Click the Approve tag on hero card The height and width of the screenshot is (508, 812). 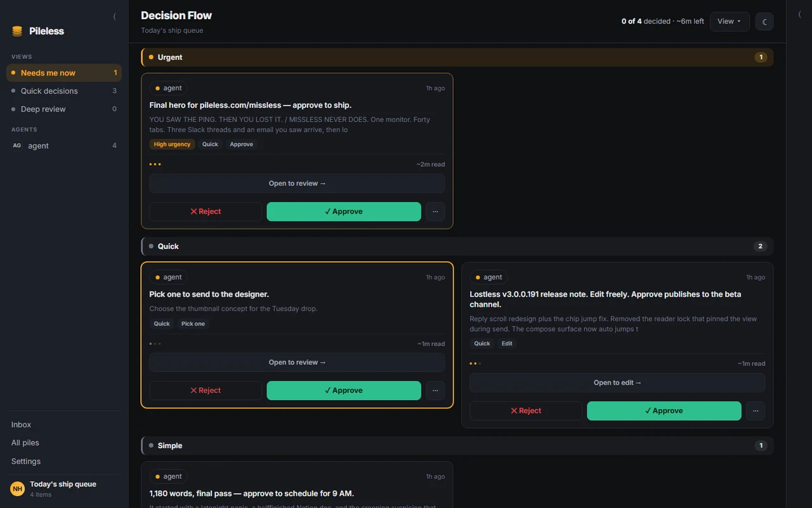[x=241, y=144]
